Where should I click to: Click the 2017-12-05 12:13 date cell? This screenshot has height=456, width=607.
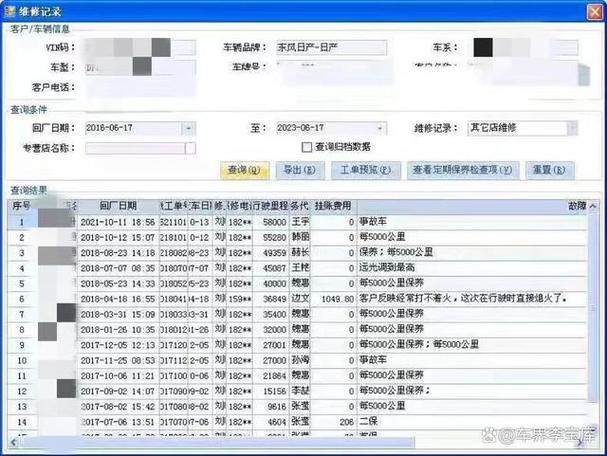(118, 345)
